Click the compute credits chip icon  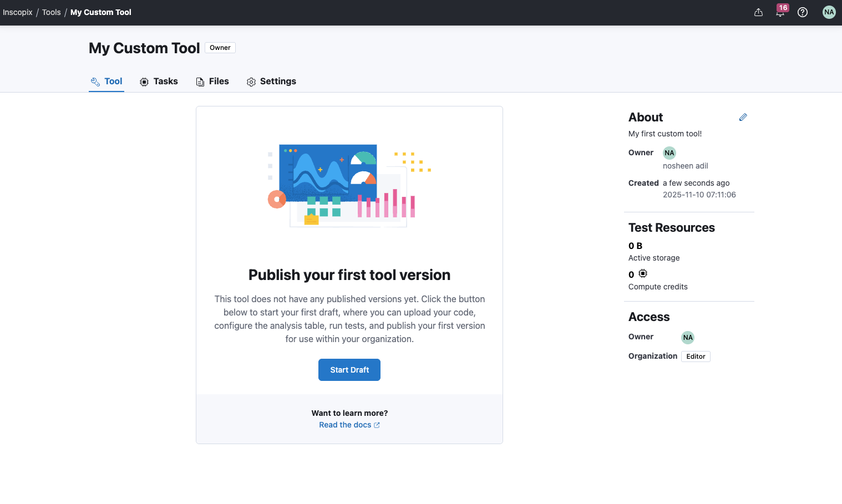click(643, 274)
